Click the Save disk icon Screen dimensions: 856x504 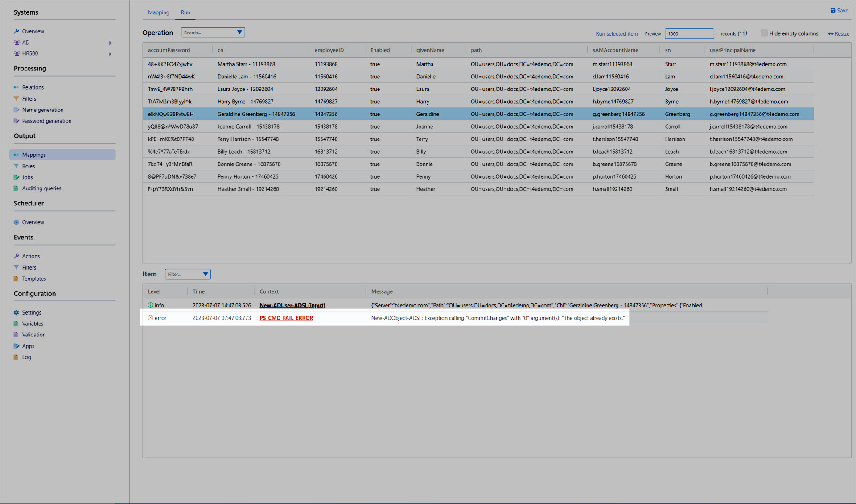[833, 11]
